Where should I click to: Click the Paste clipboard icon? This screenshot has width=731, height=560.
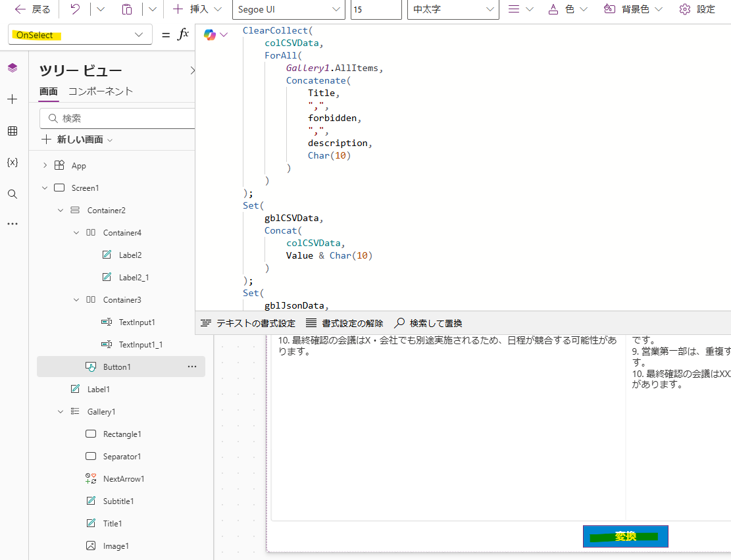coord(127,9)
